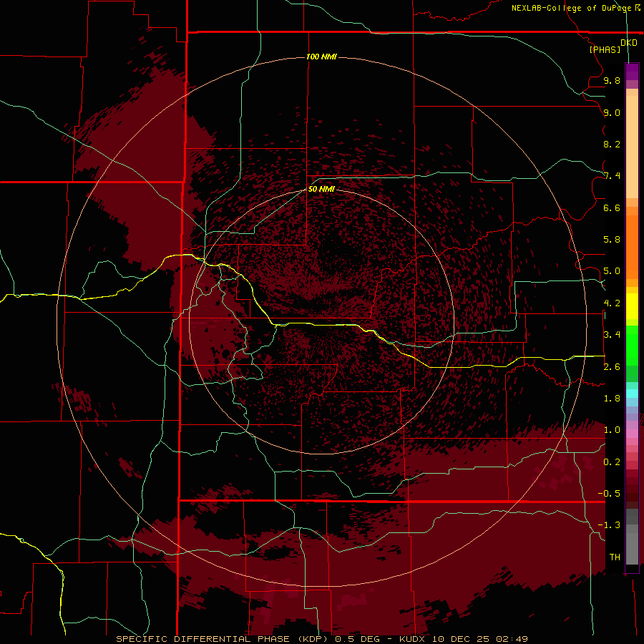Click the yellow segment of the color bar
The width and height of the screenshot is (644, 644).
[632, 306]
